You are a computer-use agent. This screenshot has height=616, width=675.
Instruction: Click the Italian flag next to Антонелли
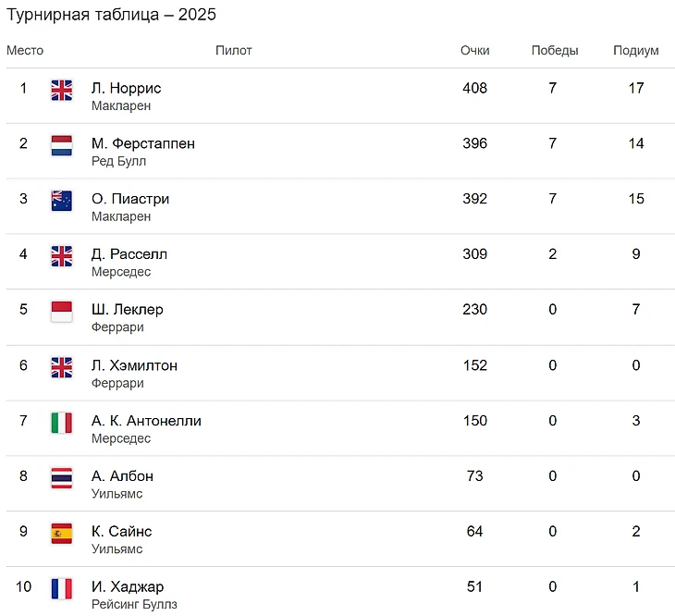coord(61,423)
